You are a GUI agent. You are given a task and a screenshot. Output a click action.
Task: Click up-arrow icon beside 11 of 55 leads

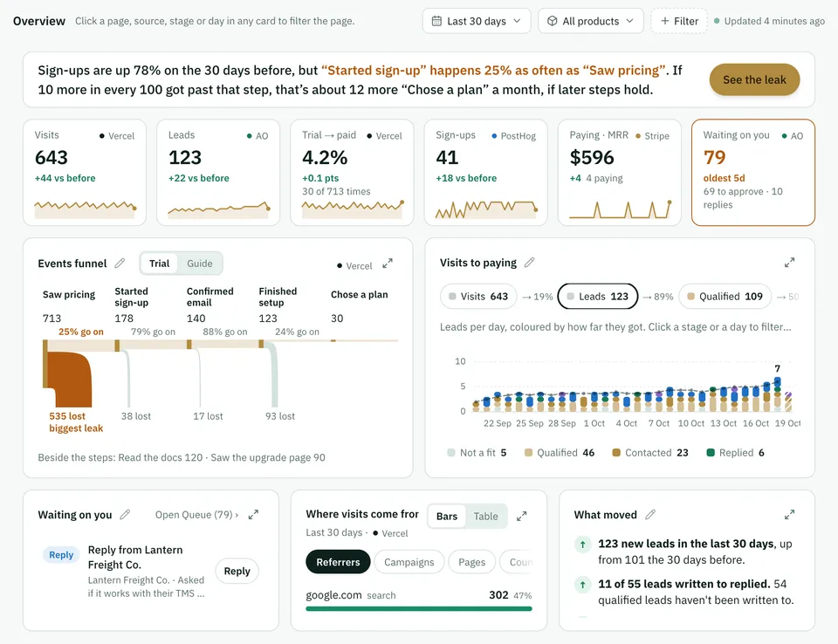click(582, 584)
